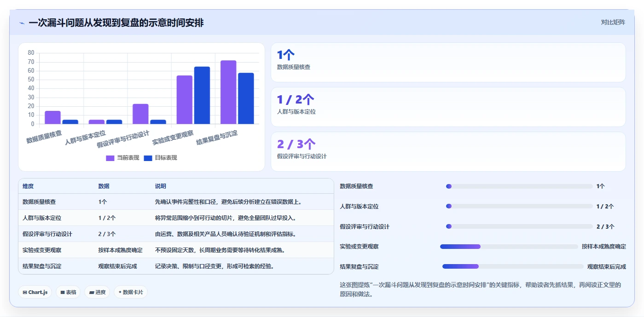Click the 人群与版本定位 progress bar
Viewport: 644px width, 317px height.
[x=519, y=207]
